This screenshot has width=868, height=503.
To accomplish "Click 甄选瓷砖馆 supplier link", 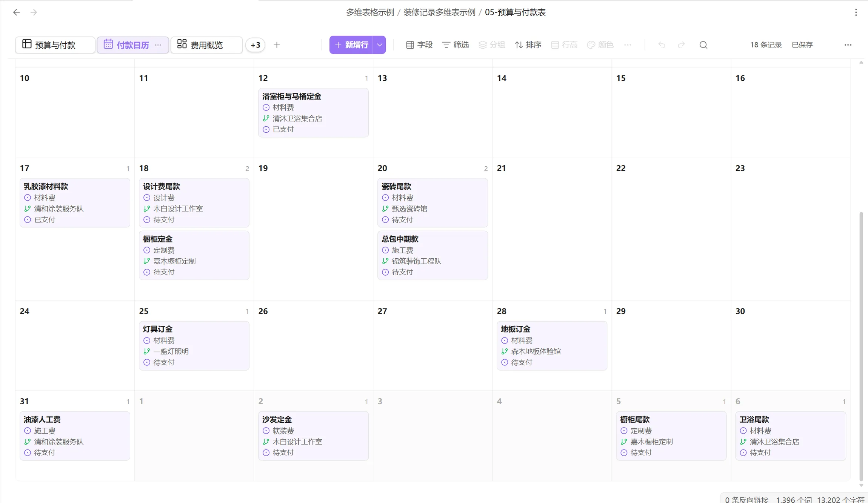I will [409, 209].
